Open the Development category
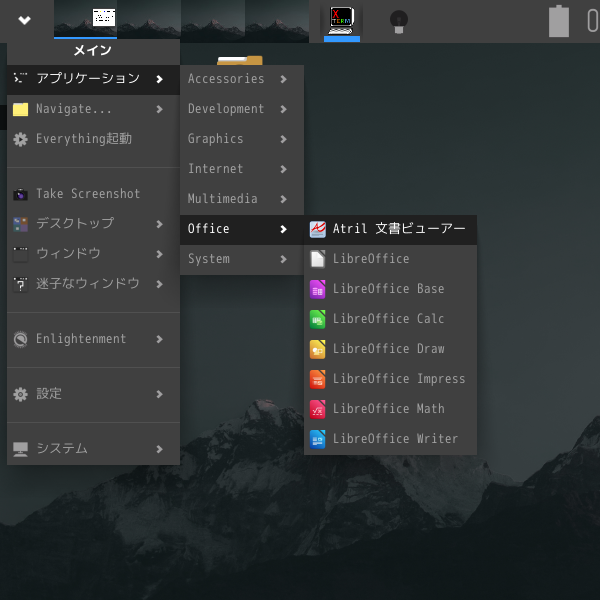This screenshot has height=600, width=600. 242,109
